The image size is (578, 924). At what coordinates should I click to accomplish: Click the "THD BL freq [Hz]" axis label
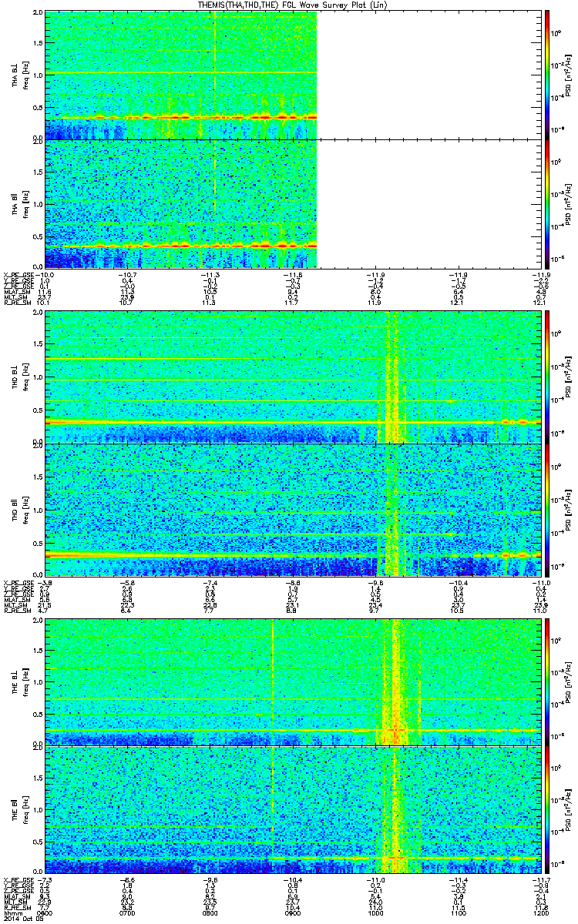[x=20, y=377]
